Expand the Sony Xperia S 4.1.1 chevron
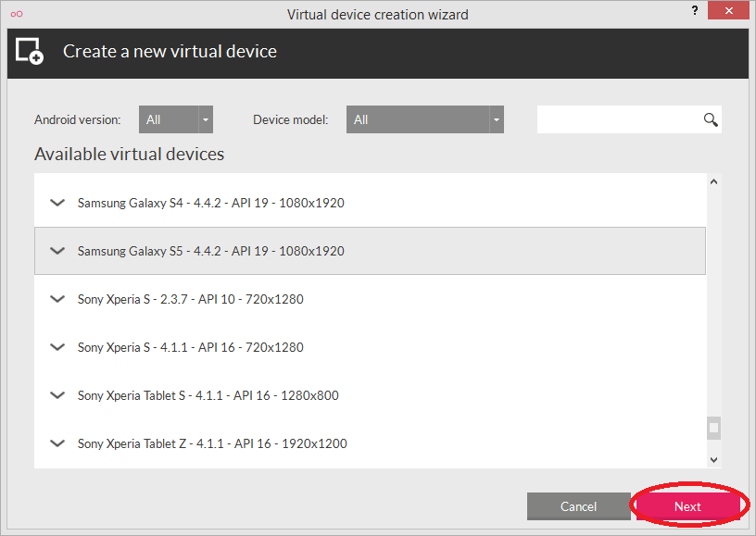The width and height of the screenshot is (756, 536). (57, 347)
